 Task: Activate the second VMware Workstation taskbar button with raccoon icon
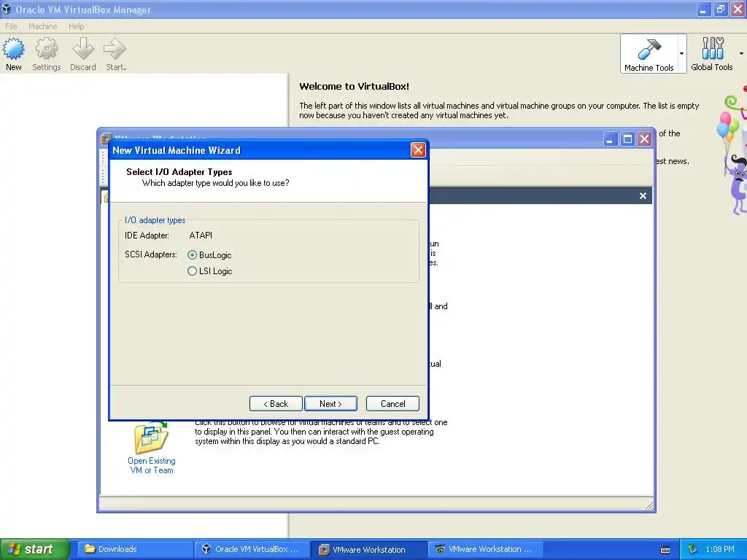tap(485, 549)
